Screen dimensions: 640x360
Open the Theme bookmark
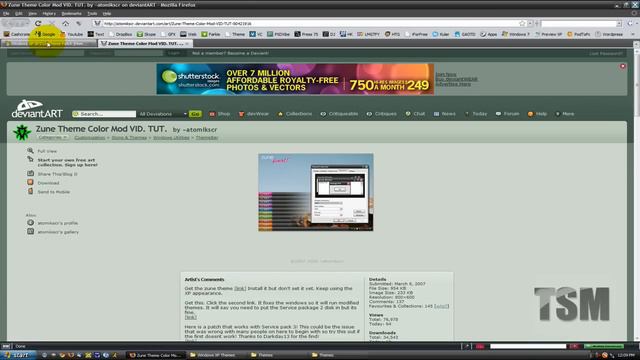point(235,34)
